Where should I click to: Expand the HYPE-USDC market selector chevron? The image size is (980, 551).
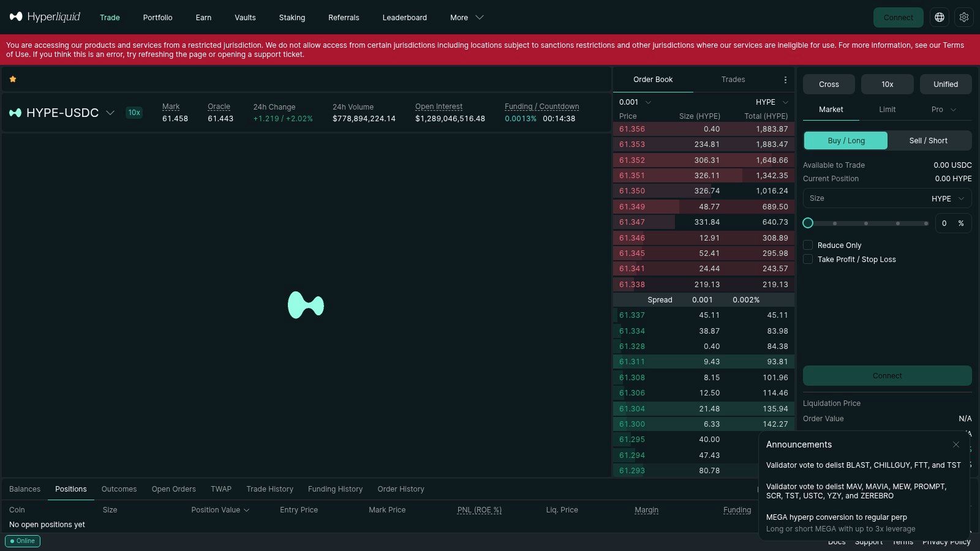pyautogui.click(x=110, y=113)
